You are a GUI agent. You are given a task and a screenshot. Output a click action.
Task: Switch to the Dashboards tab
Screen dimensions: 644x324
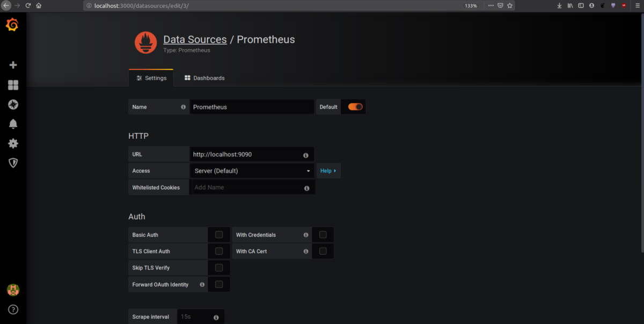click(x=204, y=78)
